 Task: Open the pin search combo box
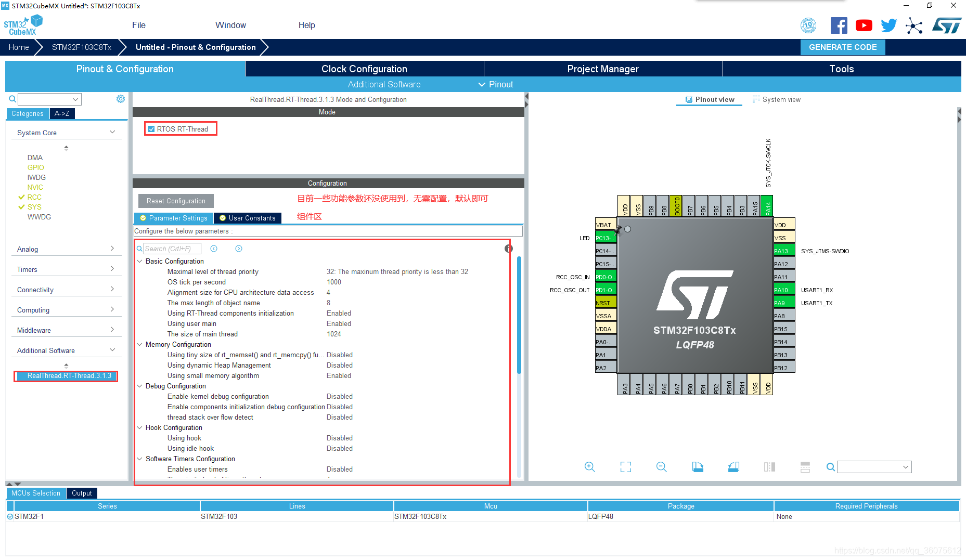click(x=874, y=467)
